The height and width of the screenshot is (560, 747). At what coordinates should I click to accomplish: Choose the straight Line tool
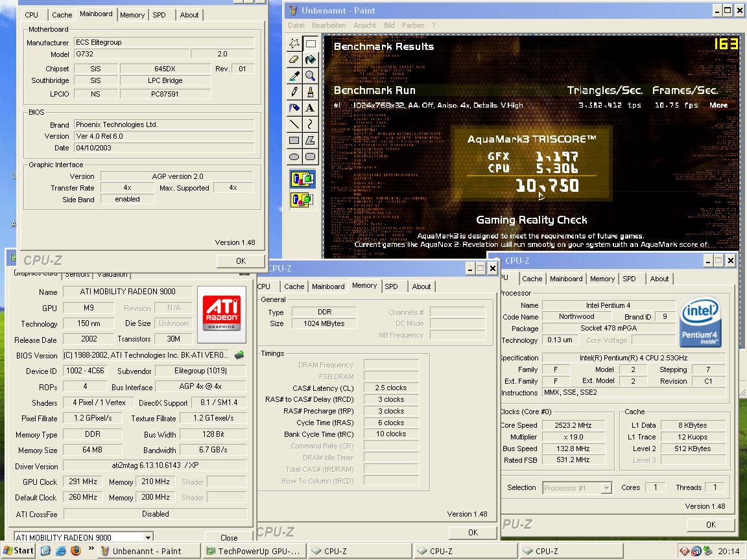tap(294, 124)
